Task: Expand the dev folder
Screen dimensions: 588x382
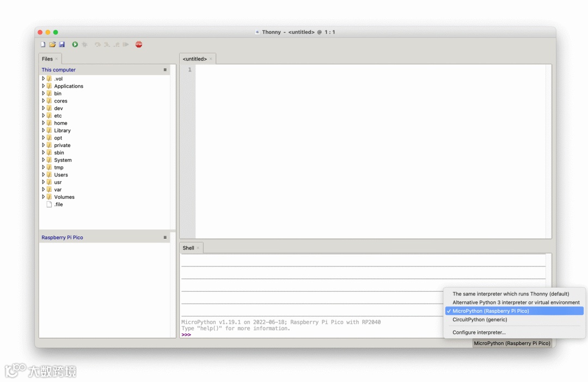Action: [x=43, y=108]
